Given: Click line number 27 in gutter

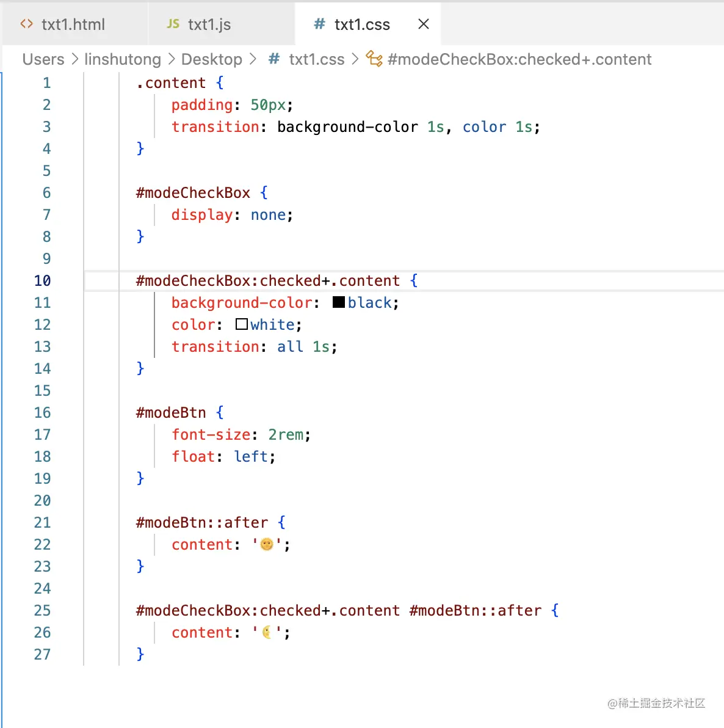Looking at the screenshot, I should (x=42, y=654).
